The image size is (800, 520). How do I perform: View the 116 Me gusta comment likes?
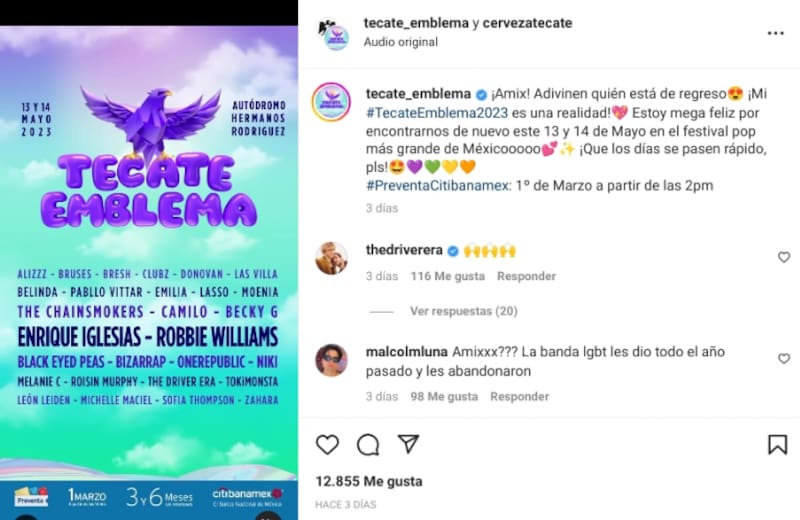coord(447,276)
